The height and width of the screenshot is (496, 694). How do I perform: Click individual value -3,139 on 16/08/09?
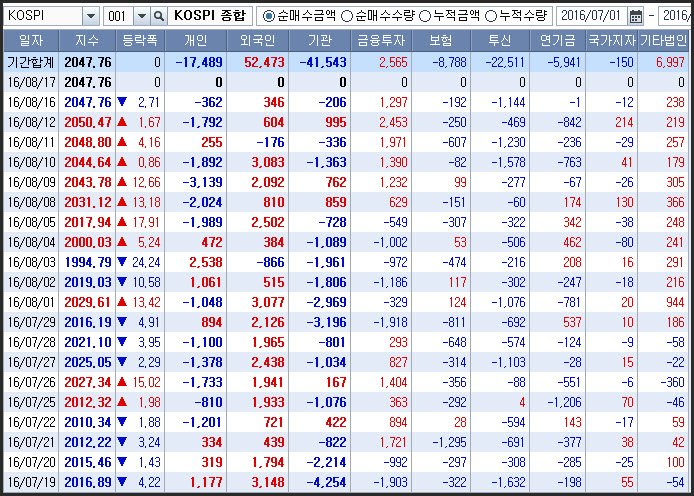[x=202, y=182]
